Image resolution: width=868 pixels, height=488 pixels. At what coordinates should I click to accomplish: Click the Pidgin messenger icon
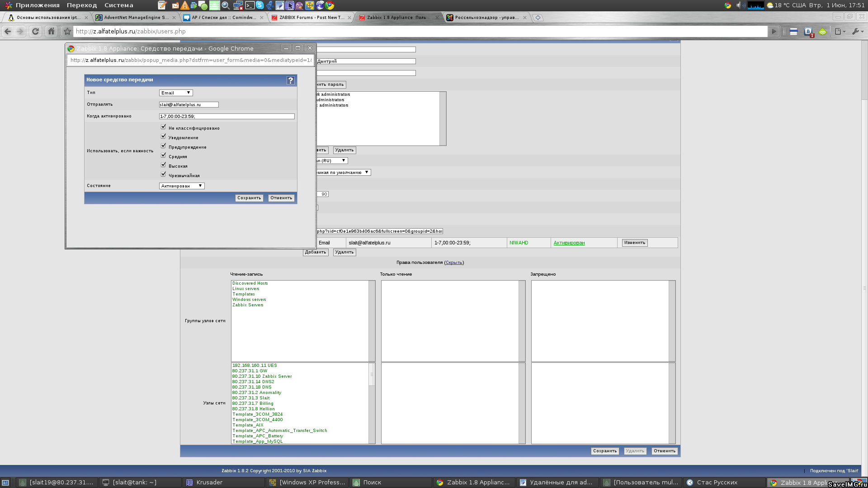click(x=299, y=5)
